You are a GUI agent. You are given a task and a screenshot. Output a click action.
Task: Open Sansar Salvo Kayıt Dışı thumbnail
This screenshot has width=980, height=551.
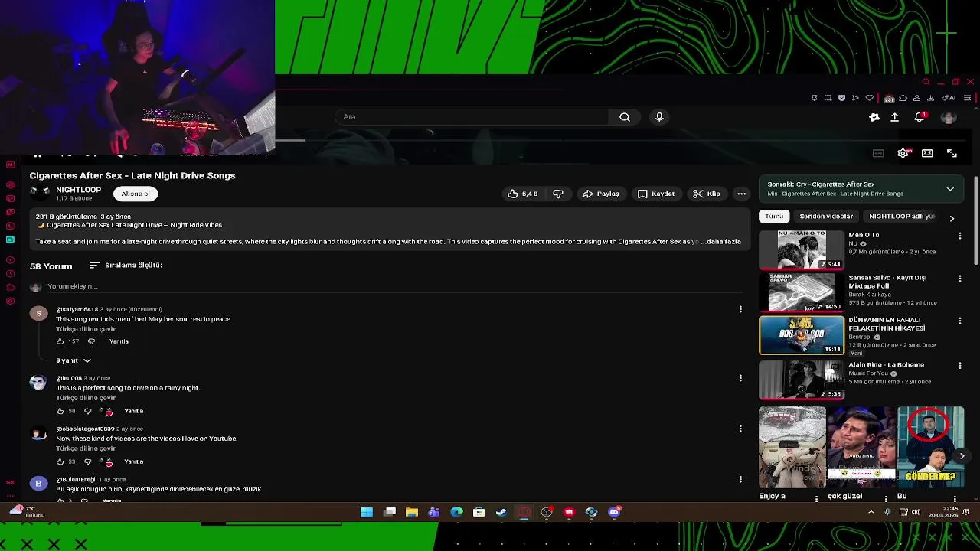coord(802,292)
